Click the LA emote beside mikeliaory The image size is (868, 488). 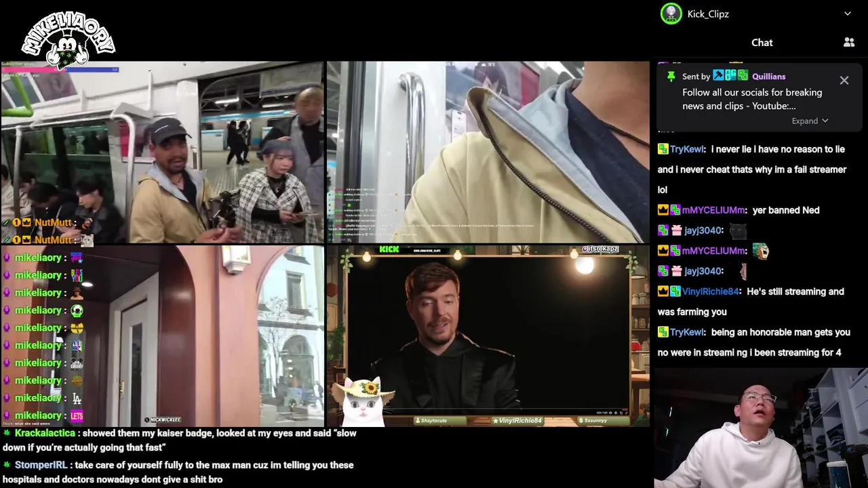click(77, 398)
